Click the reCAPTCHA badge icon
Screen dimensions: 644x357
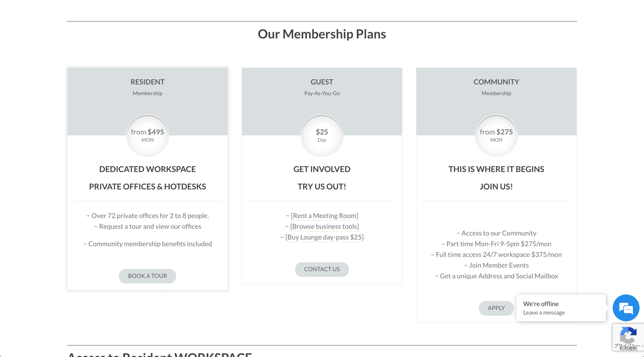629,337
